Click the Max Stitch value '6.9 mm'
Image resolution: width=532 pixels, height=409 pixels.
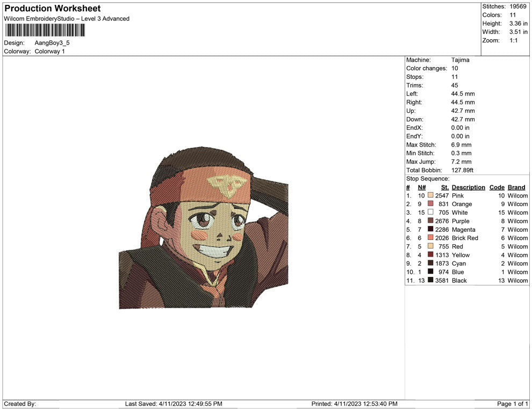point(461,145)
